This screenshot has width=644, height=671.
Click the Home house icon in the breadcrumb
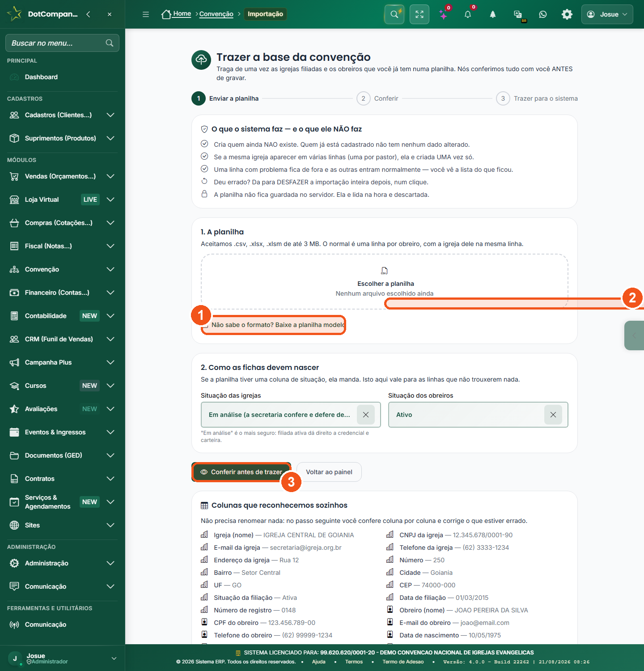pyautogui.click(x=166, y=14)
